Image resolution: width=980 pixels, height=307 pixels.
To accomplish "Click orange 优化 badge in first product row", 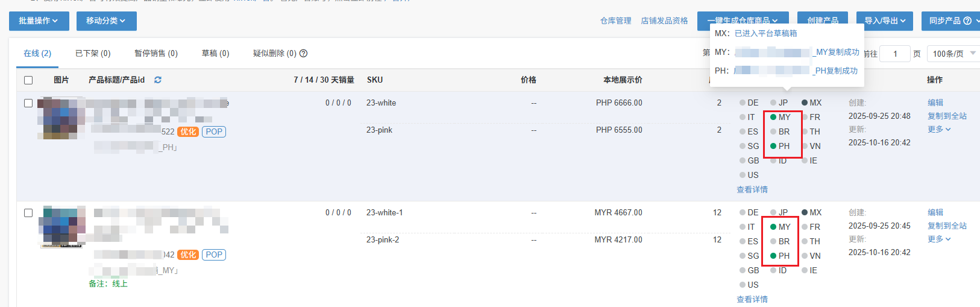I will point(188,131).
